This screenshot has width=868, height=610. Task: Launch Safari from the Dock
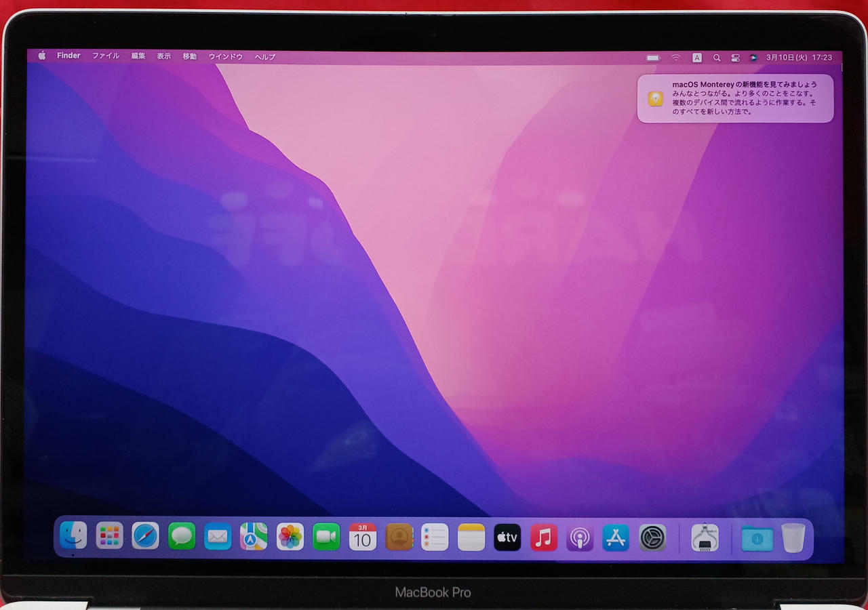pos(145,537)
